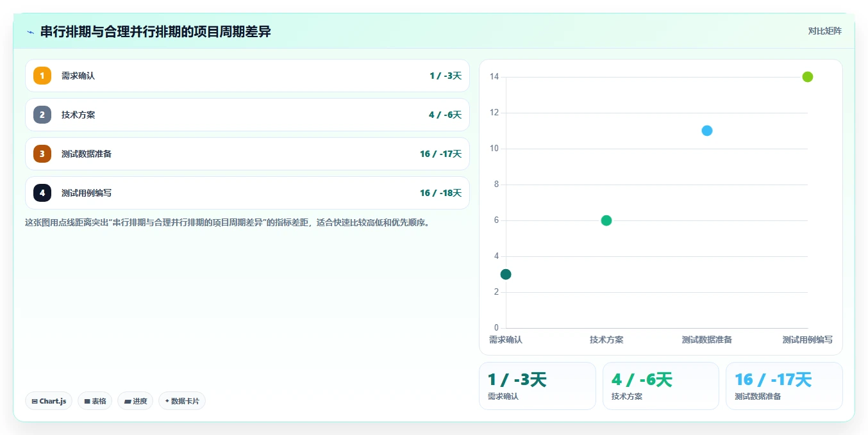Click the value 16 / -17天 in the list
The width and height of the screenshot is (868, 435).
pos(440,154)
